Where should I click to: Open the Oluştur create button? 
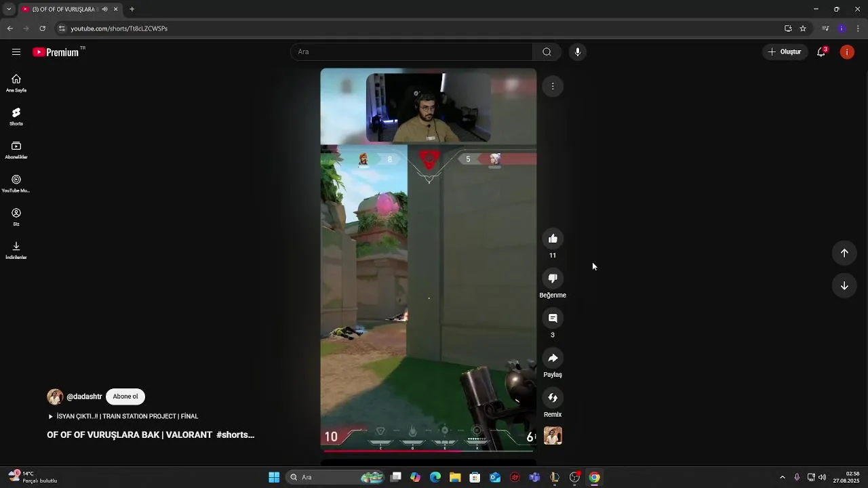(785, 52)
